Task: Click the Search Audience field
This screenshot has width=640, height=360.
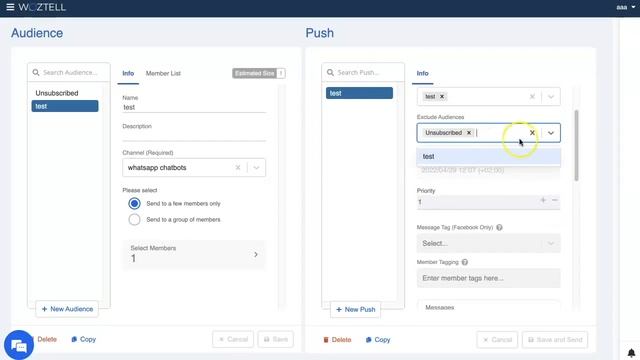Action: 69,72
